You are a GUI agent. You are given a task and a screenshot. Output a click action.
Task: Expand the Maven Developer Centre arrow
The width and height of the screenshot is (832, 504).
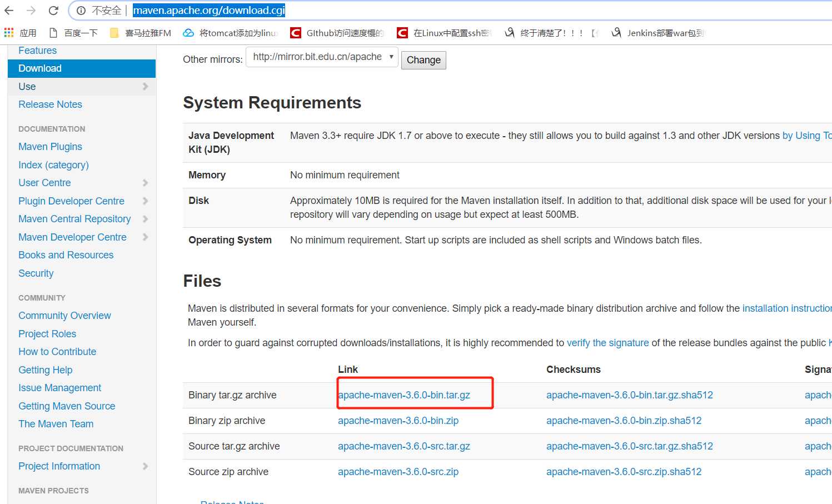(145, 237)
